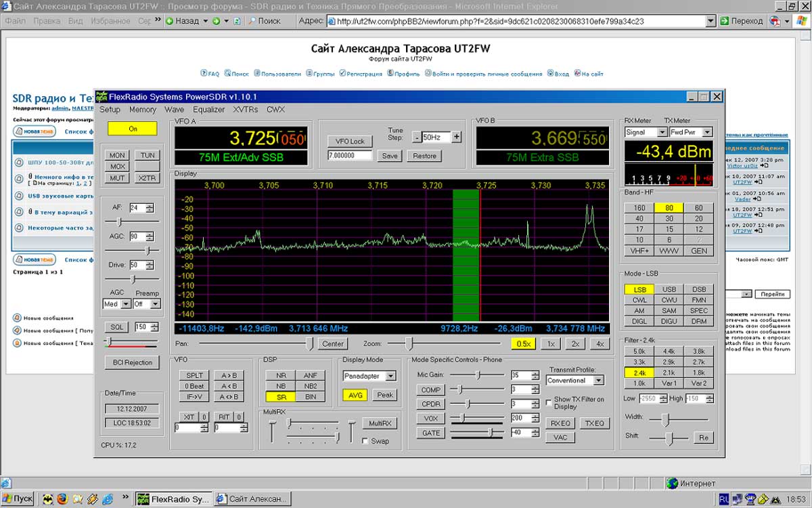Image resolution: width=812 pixels, height=508 pixels.
Task: Click the green IE forward arrow
Action: click(217, 21)
